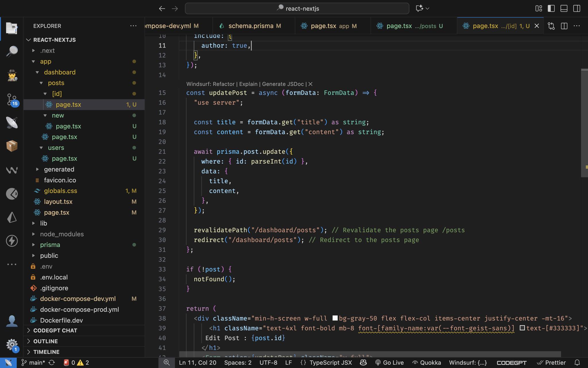Open the Explorer view in activity bar
This screenshot has width=588, height=368.
pyautogui.click(x=12, y=28)
